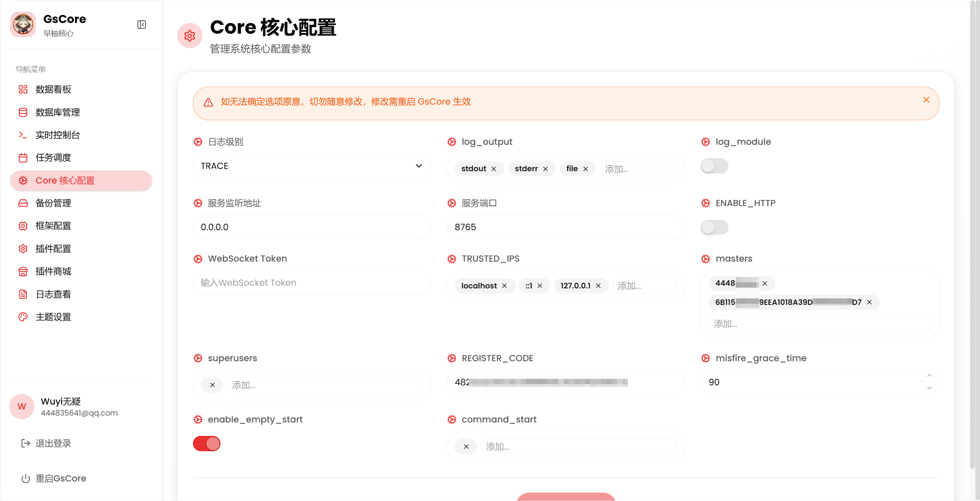Remove the stderr tag from log_output
The image size is (980, 501).
(x=546, y=169)
